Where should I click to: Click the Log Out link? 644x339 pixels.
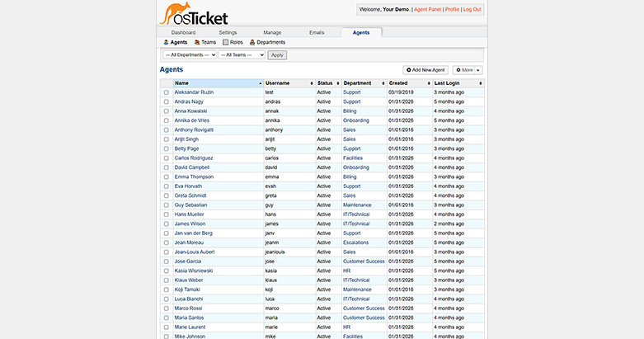click(472, 9)
